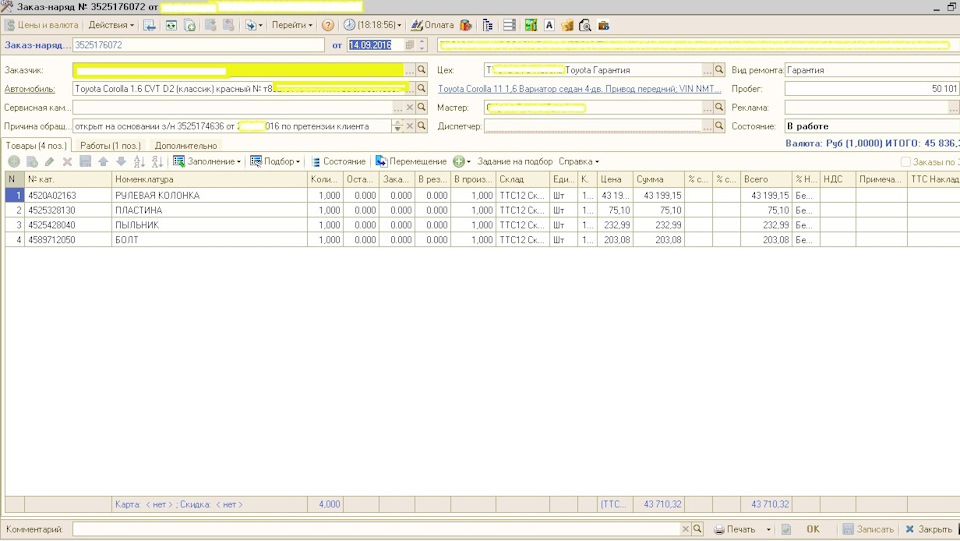This screenshot has height=541, width=960.
Task: Click the help question mark icon
Action: pyautogui.click(x=328, y=25)
